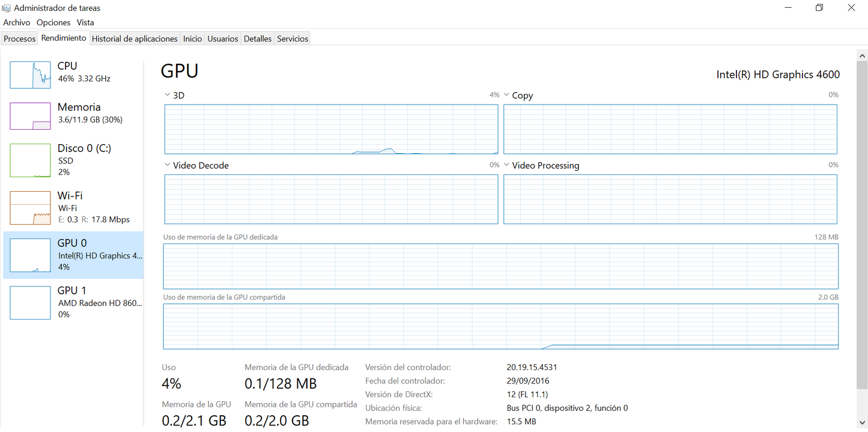Open the Servicios tab
Image resolution: width=868 pixels, height=432 pixels.
pos(293,38)
